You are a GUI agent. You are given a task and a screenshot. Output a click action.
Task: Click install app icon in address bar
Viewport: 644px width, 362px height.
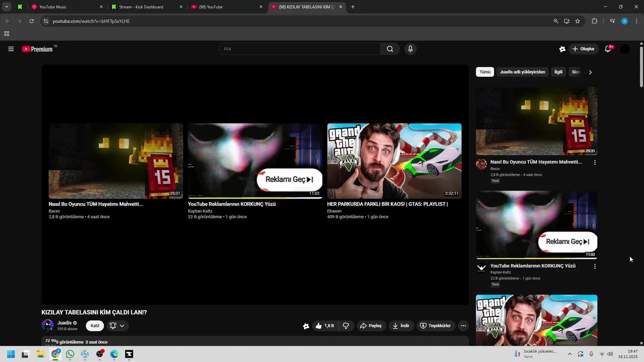coord(567,21)
